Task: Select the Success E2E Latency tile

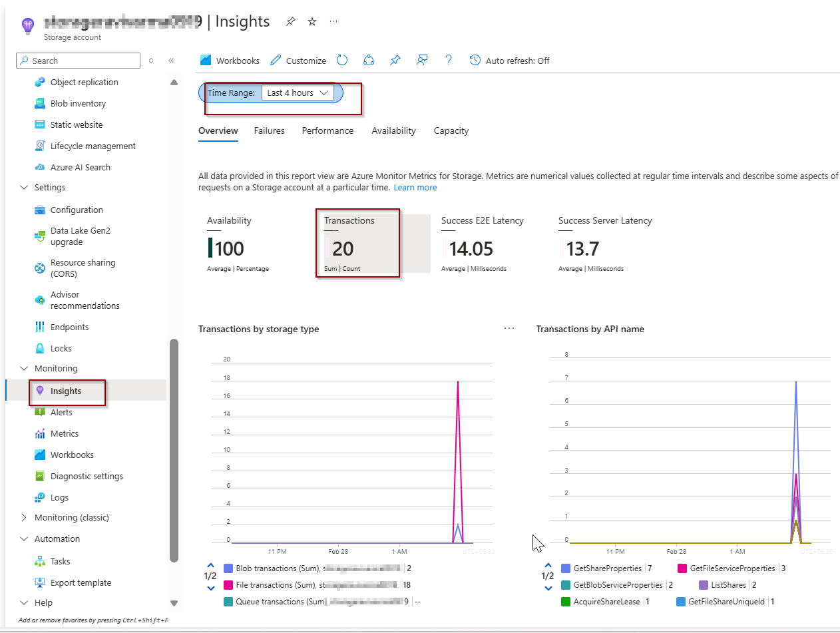Action: (x=491, y=244)
